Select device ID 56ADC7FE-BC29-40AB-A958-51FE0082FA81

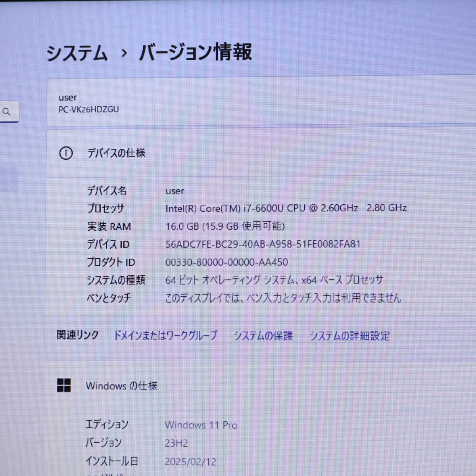pyautogui.click(x=263, y=244)
